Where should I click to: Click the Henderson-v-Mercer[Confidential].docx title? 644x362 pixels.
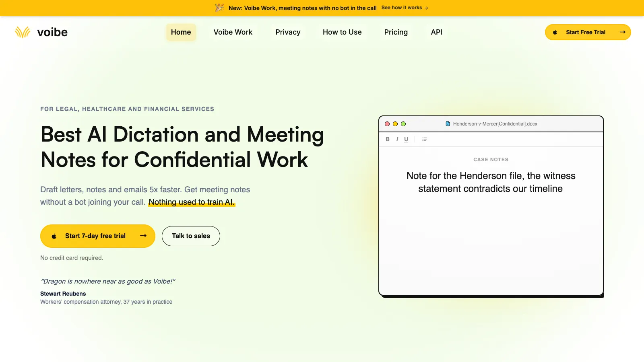click(x=495, y=124)
